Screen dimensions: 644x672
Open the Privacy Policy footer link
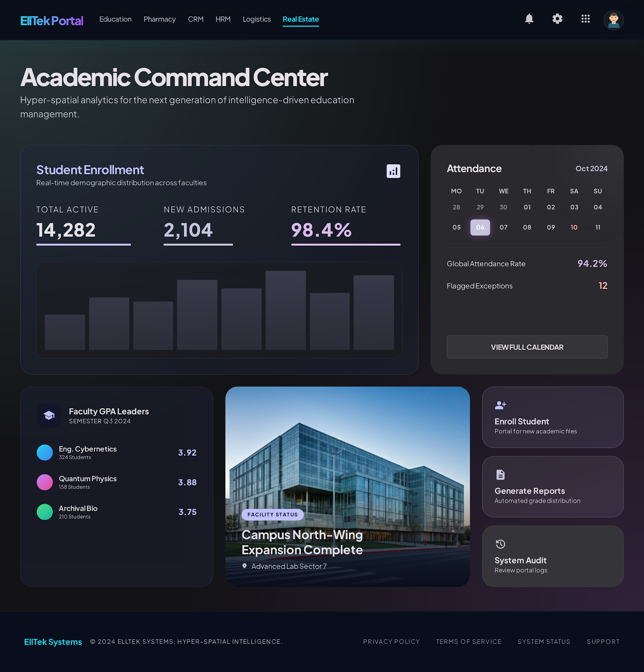pyautogui.click(x=391, y=642)
